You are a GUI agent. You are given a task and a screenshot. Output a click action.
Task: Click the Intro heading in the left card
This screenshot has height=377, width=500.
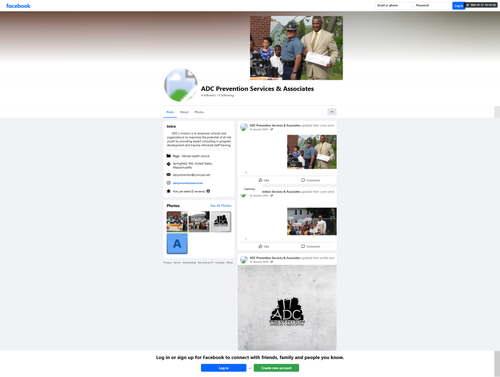[x=171, y=126]
